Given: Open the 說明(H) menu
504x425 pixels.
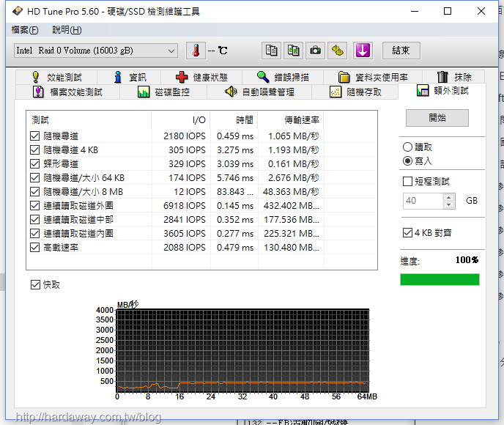Looking at the screenshot, I should click(67, 30).
